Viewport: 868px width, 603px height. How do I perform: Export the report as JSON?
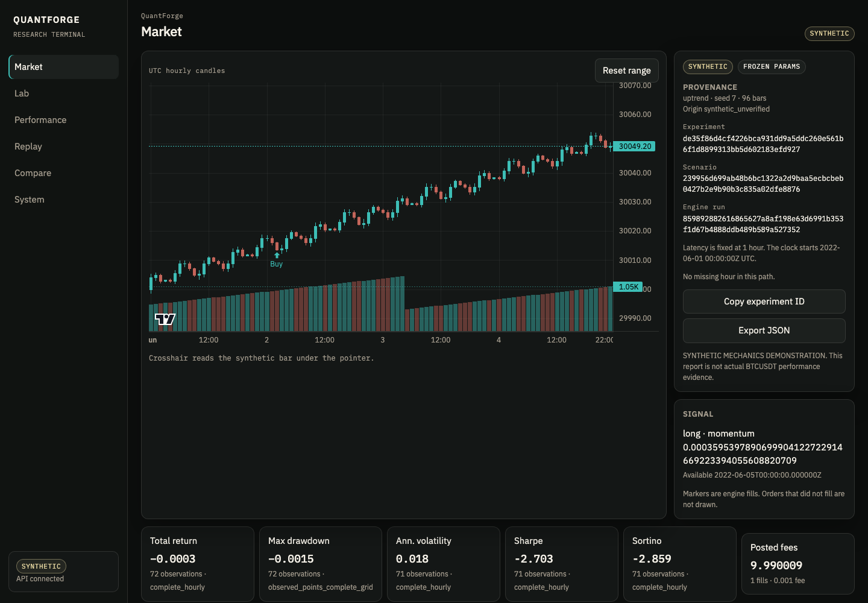click(764, 330)
